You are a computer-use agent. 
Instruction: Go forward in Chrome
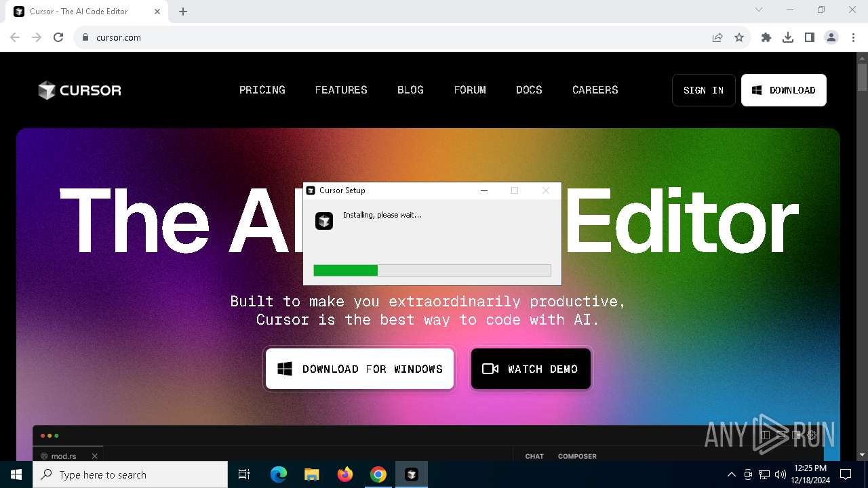(37, 37)
